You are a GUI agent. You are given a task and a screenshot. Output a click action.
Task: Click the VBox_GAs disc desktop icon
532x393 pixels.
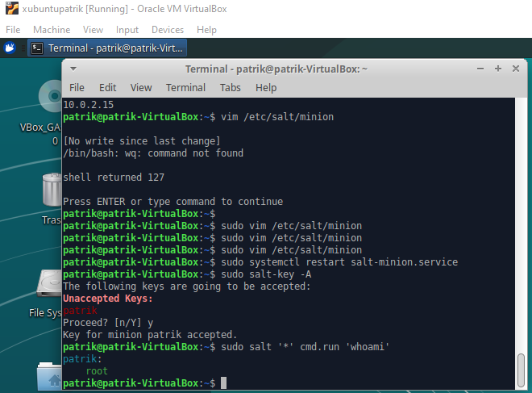click(x=50, y=98)
